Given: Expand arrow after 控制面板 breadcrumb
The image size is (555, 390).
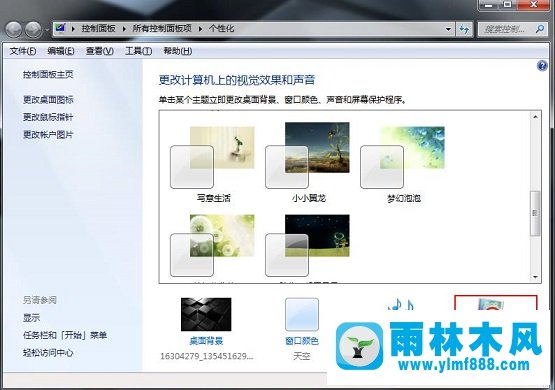Looking at the screenshot, I should [124, 29].
